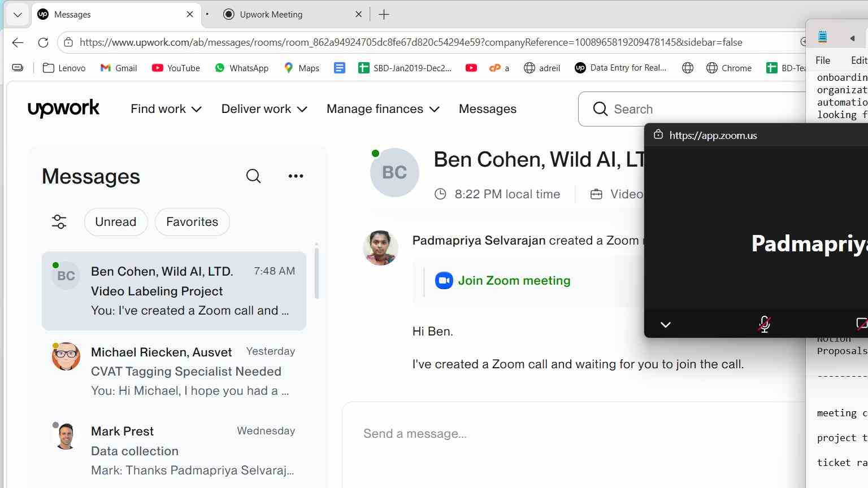Screen dimensions: 868x488
Task: Click the Upwork logo
Action: (63, 108)
